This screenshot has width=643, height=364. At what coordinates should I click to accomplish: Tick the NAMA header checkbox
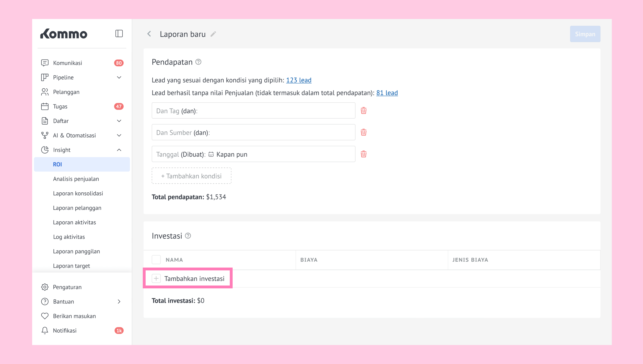[x=156, y=260]
